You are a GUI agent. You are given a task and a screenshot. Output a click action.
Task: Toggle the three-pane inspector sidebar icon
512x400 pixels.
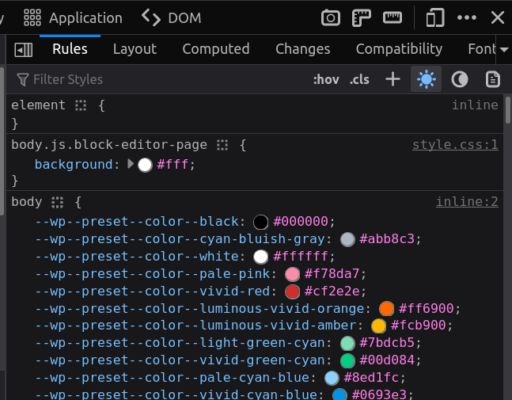click(24, 50)
